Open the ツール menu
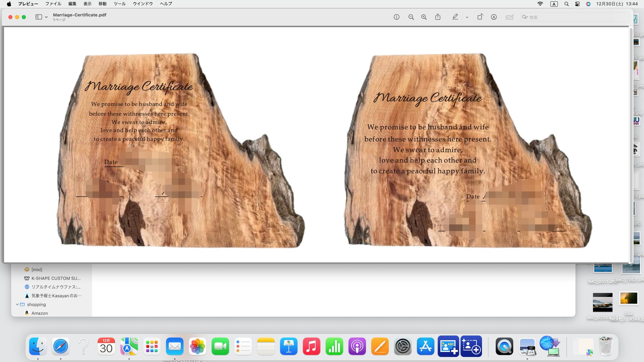 (119, 4)
